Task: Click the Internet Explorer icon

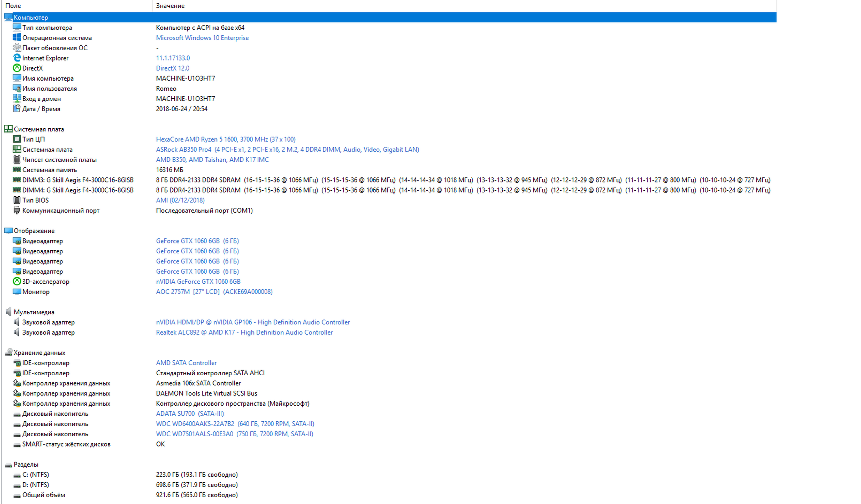Action: point(17,58)
